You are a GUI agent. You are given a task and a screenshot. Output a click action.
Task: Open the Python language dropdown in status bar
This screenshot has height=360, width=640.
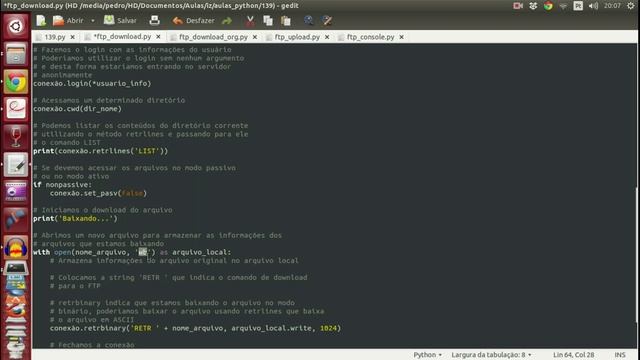click(x=427, y=355)
